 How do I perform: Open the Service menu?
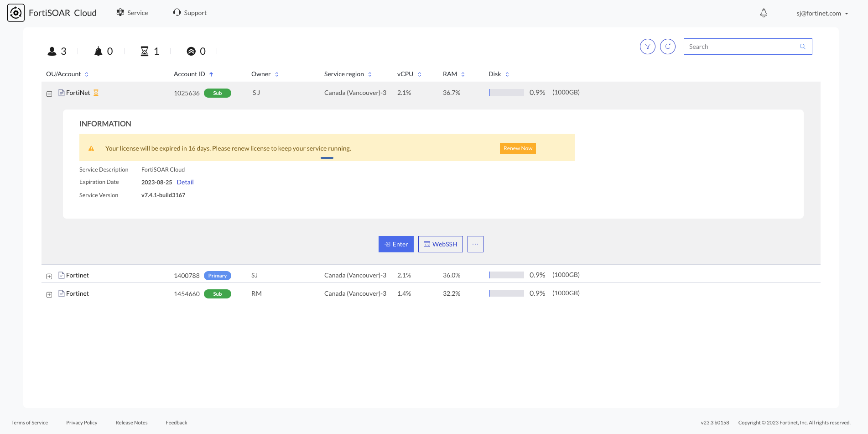tap(132, 12)
